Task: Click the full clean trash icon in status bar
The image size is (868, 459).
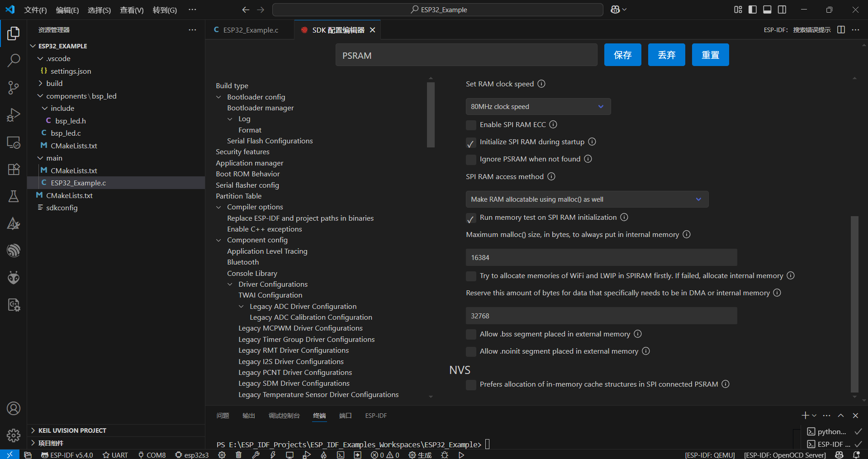Action: tap(239, 455)
